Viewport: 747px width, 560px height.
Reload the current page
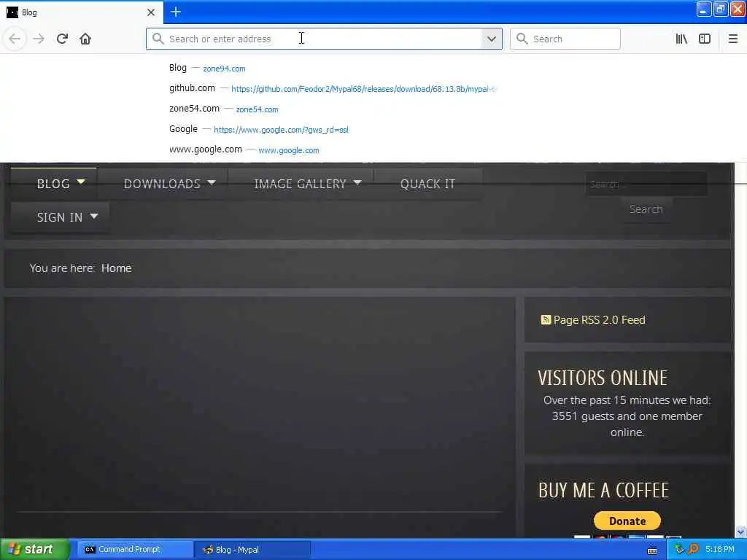pos(62,39)
